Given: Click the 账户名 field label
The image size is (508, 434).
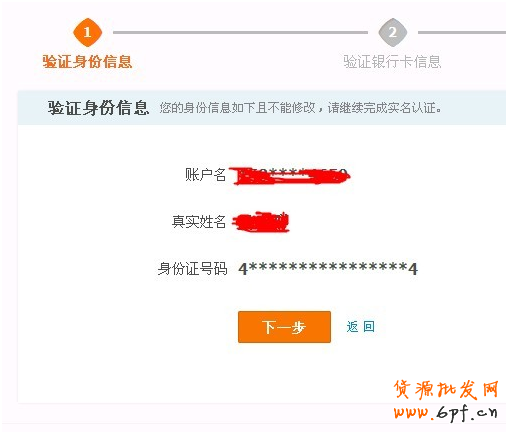Looking at the screenshot, I should point(205,175).
